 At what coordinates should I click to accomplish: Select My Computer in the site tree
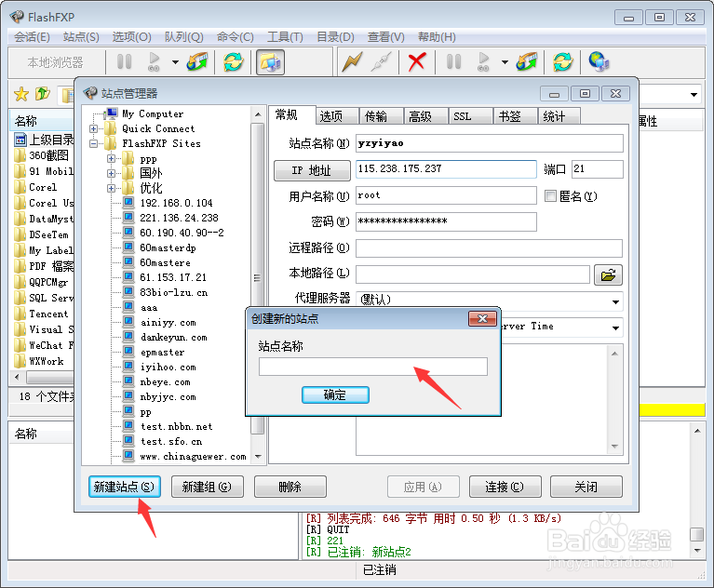tap(153, 114)
